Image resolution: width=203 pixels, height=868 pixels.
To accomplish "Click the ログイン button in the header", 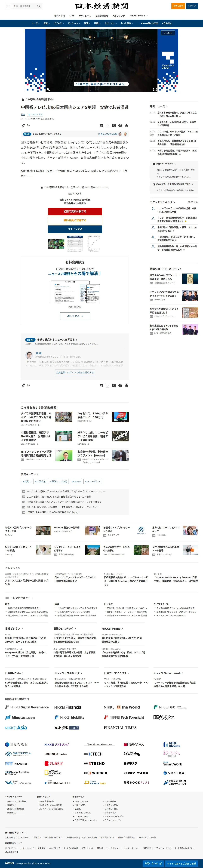I will (x=192, y=6).
